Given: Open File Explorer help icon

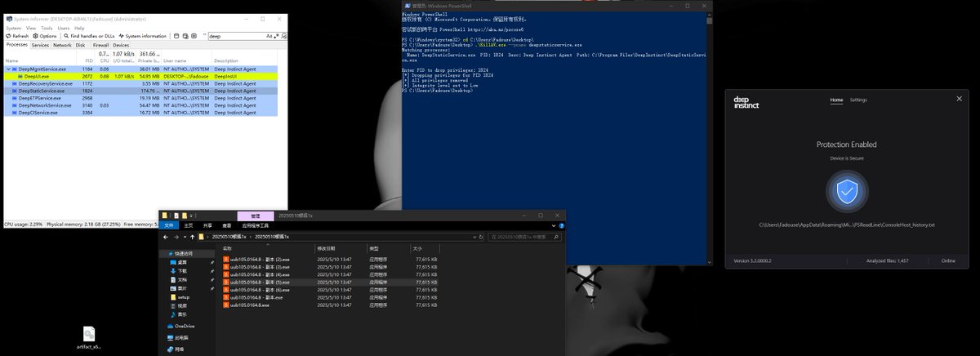Looking at the screenshot, I should click(563, 225).
